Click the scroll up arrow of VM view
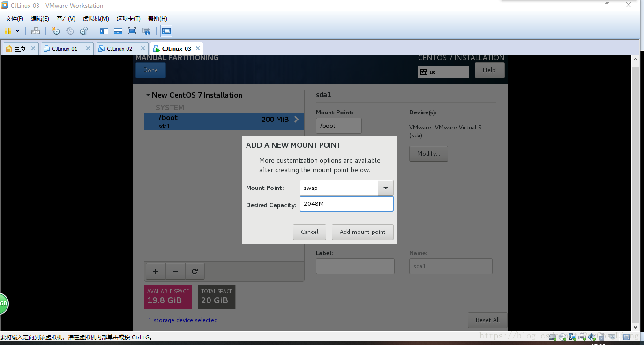644x345 pixels. click(636, 59)
